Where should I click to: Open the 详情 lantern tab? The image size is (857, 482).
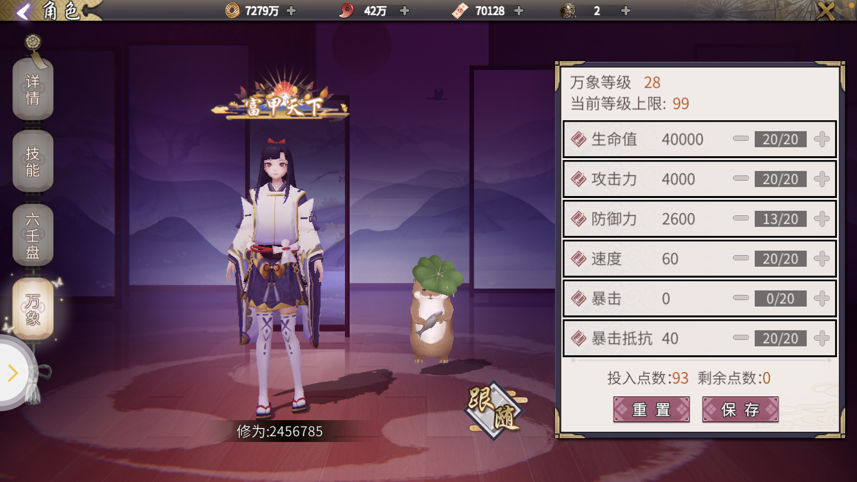(33, 90)
